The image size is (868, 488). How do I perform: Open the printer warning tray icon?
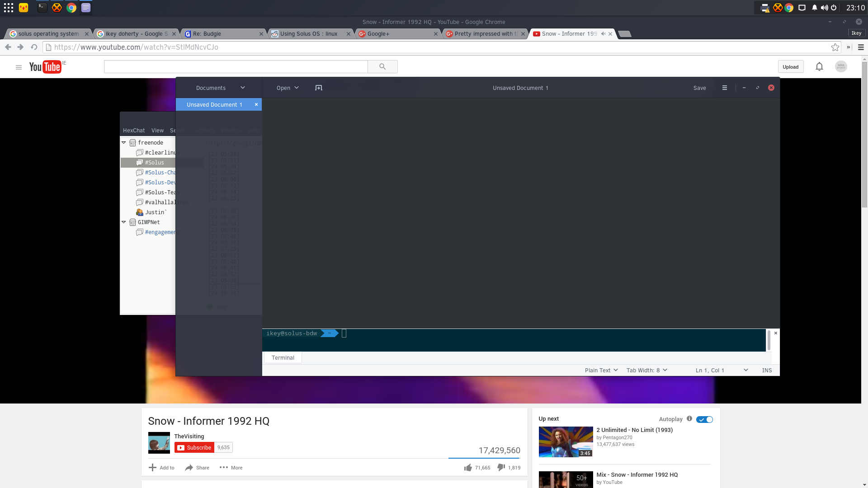pos(765,8)
